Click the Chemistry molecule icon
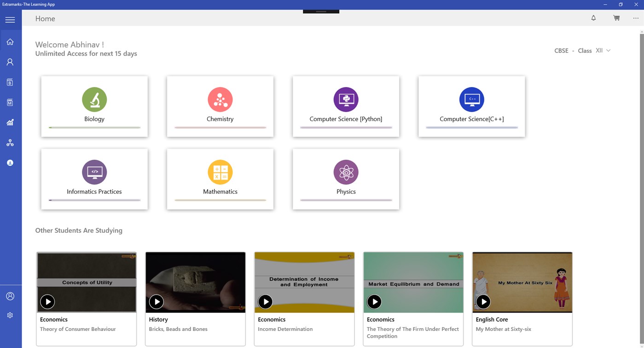The image size is (644, 348). [x=220, y=99]
